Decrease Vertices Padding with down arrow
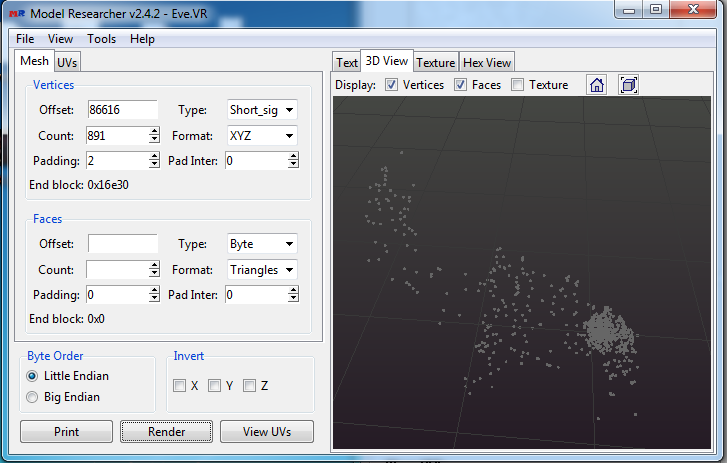Viewport: 727px width, 463px height. pos(154,165)
